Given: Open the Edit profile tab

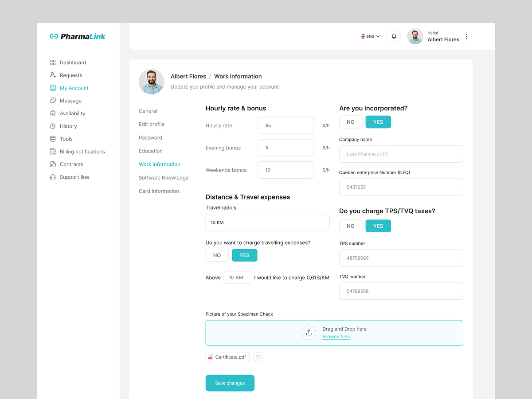Looking at the screenshot, I should coord(152,124).
